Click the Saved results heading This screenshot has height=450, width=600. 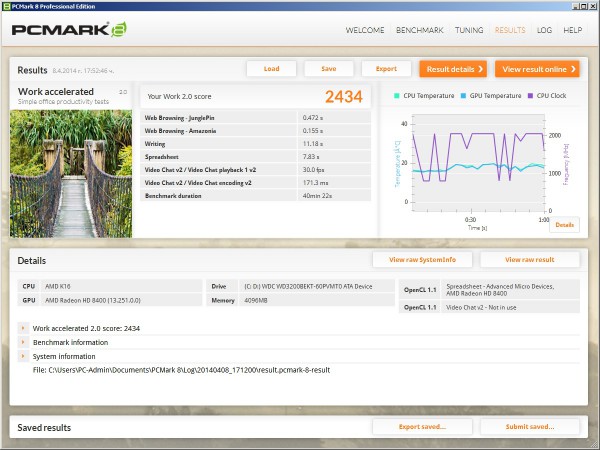(44, 427)
